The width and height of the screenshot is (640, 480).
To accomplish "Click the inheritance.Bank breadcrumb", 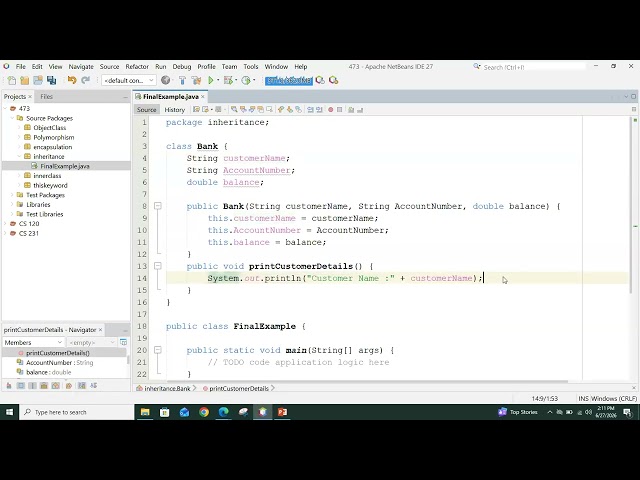I will 167,388.
